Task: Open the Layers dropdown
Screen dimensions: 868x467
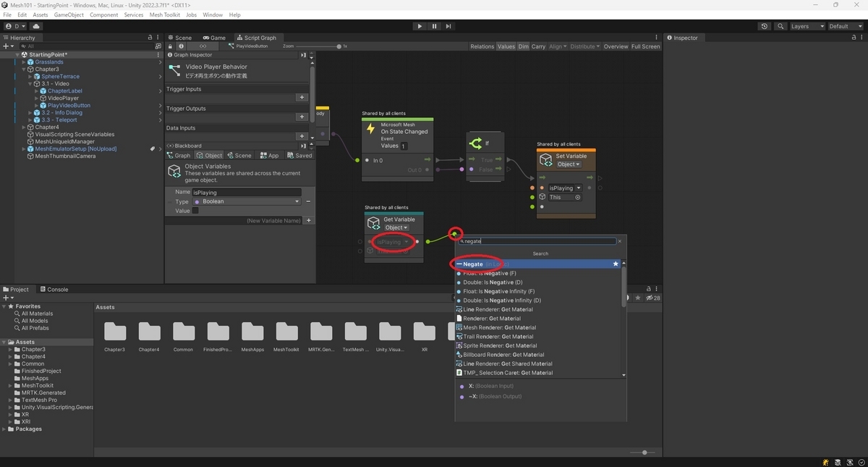Action: (x=807, y=26)
